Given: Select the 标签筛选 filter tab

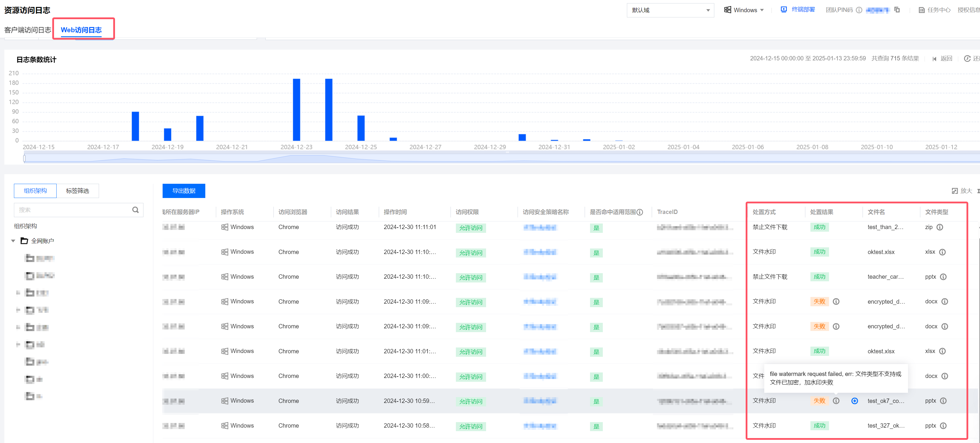Looking at the screenshot, I should click(x=78, y=190).
